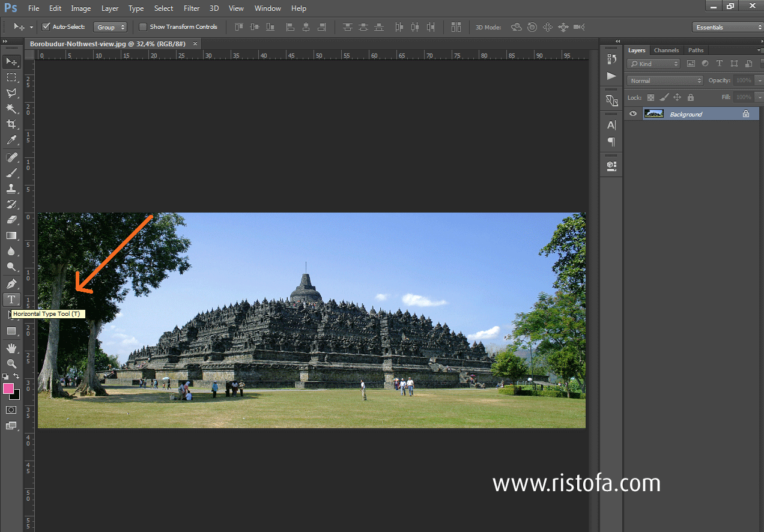The image size is (764, 532).
Task: Select the Spot Healing Brush tool
Action: (x=11, y=157)
